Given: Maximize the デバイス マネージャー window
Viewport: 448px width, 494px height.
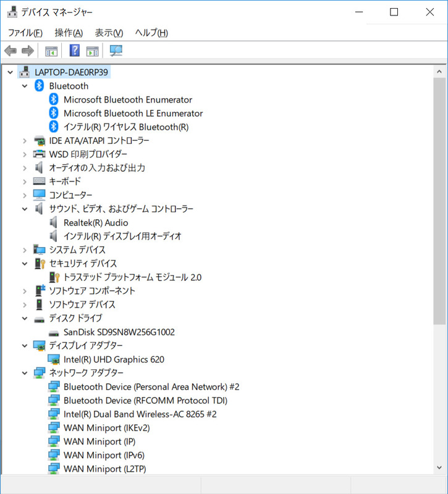Looking at the screenshot, I should tap(394, 12).
